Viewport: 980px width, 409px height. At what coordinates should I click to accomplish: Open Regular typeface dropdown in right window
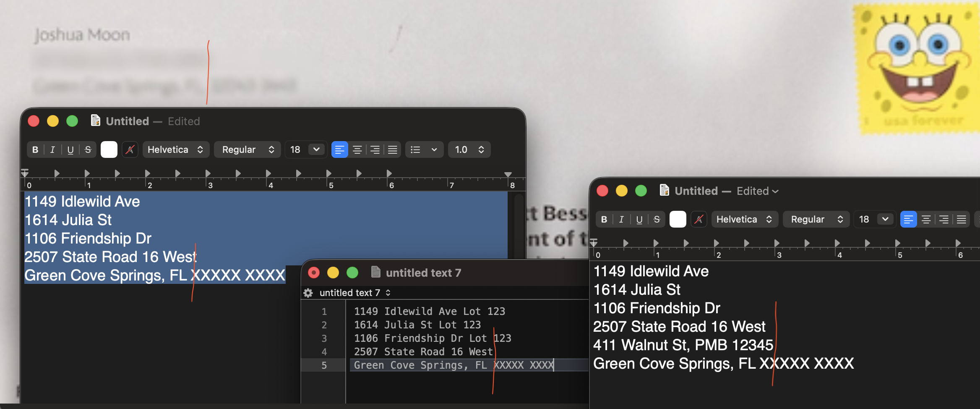817,220
